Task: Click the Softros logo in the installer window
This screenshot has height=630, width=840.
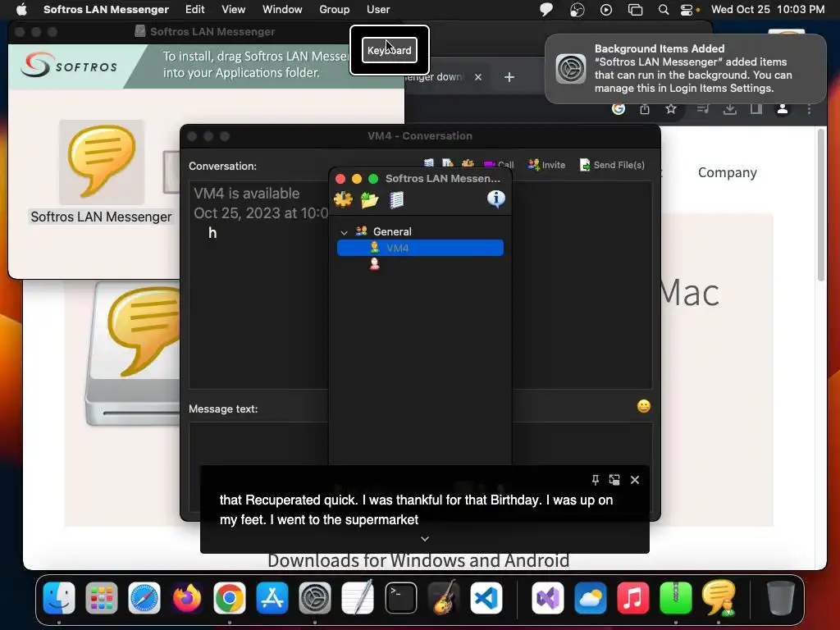Action: pyautogui.click(x=69, y=66)
